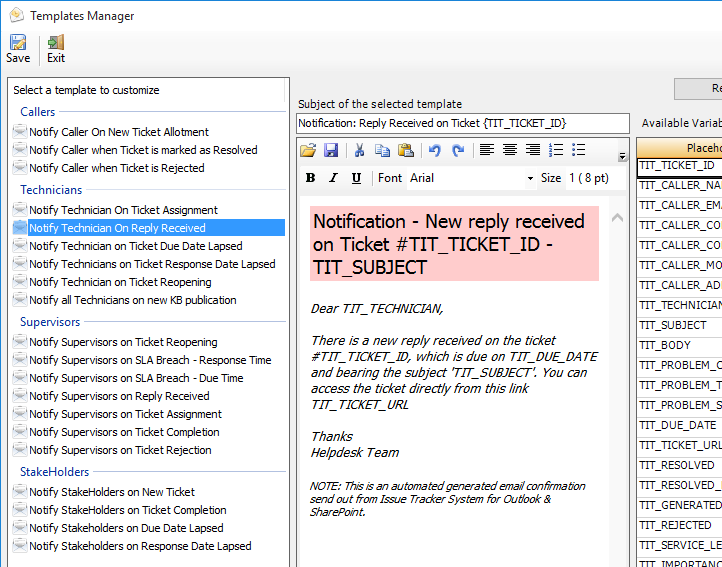Image resolution: width=722 pixels, height=567 pixels.
Task: Open the Size dropdown showing 1 (8 pt)
Action: (x=594, y=178)
